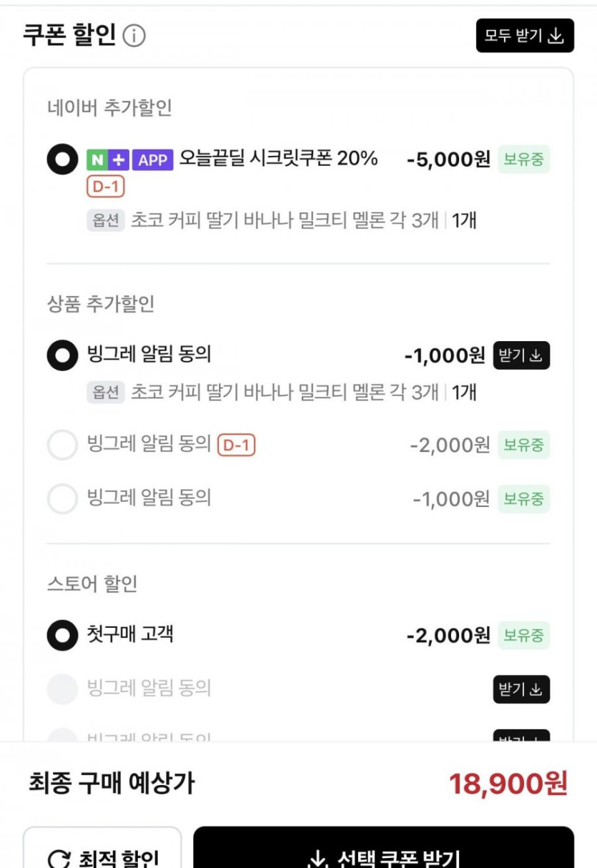Click the 보유중 badge next to -5,000원
Screen dimensions: 597x868
click(523, 159)
